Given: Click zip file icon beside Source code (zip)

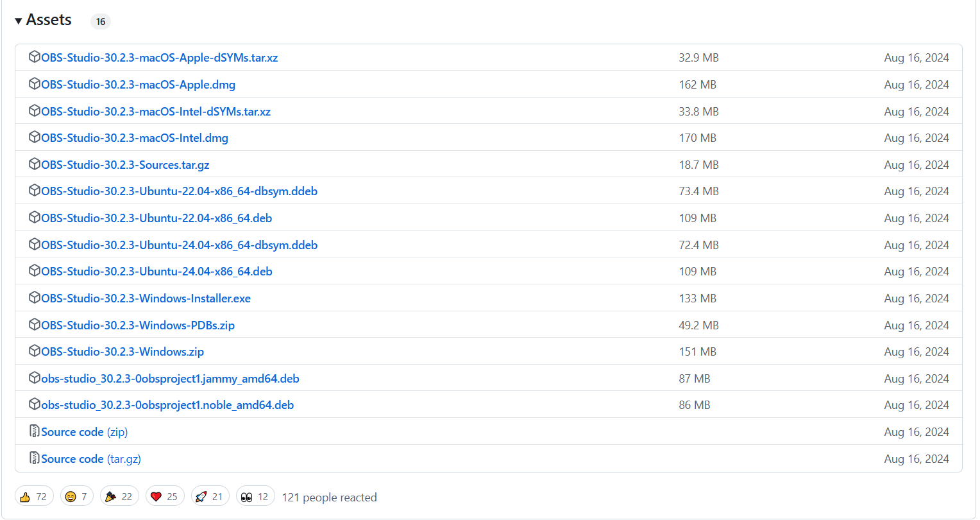Looking at the screenshot, I should 35,431.
